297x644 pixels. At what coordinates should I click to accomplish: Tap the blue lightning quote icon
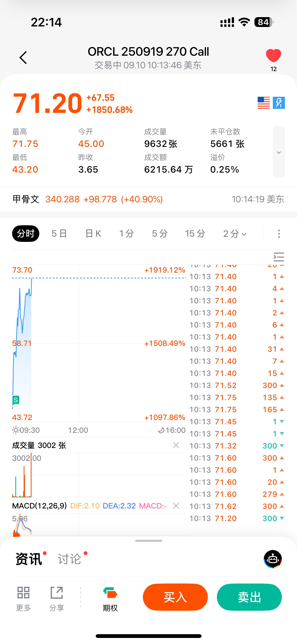tap(279, 103)
